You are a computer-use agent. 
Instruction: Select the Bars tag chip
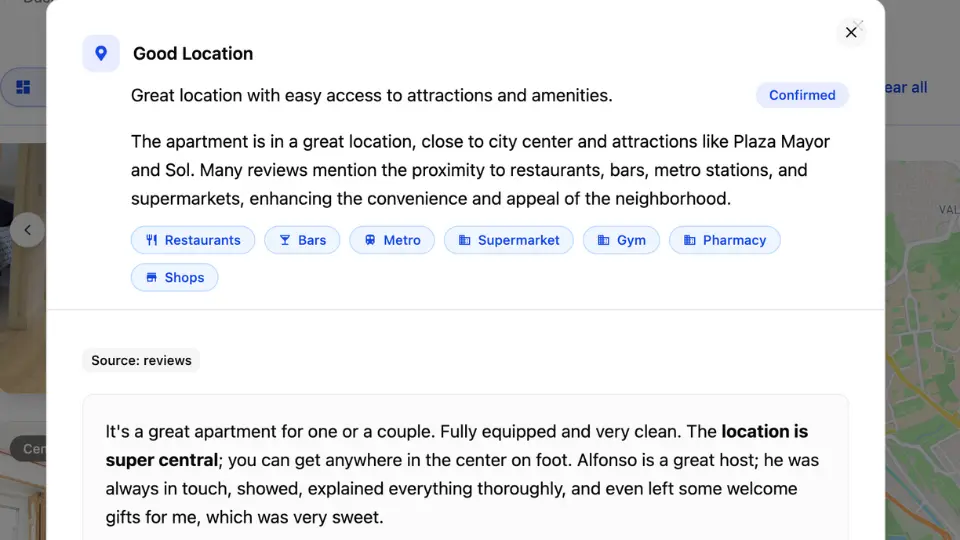tap(302, 240)
